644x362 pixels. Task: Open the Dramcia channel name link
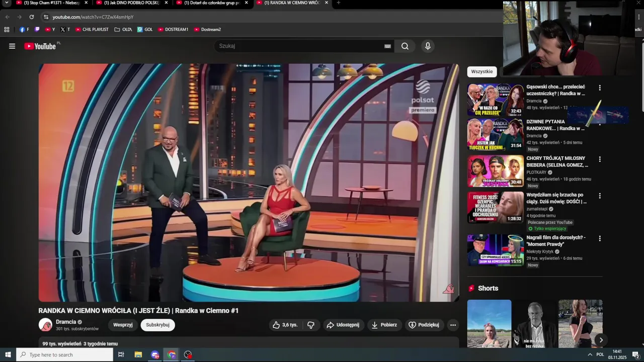(66, 322)
